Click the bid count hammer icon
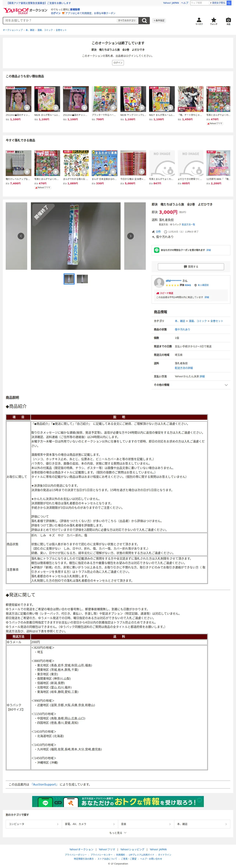 tap(153, 231)
